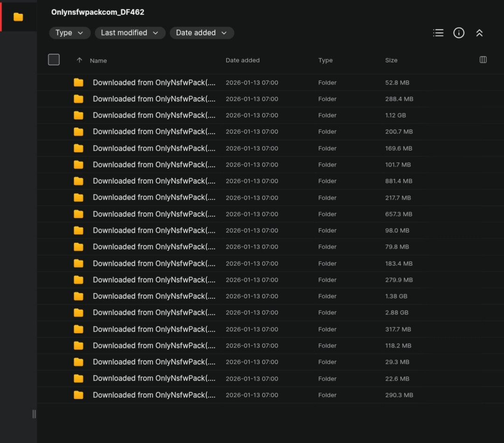This screenshot has width=504, height=443.
Task: Click the Onlynsfwpackcom_DF462 folder title
Action: (98, 12)
